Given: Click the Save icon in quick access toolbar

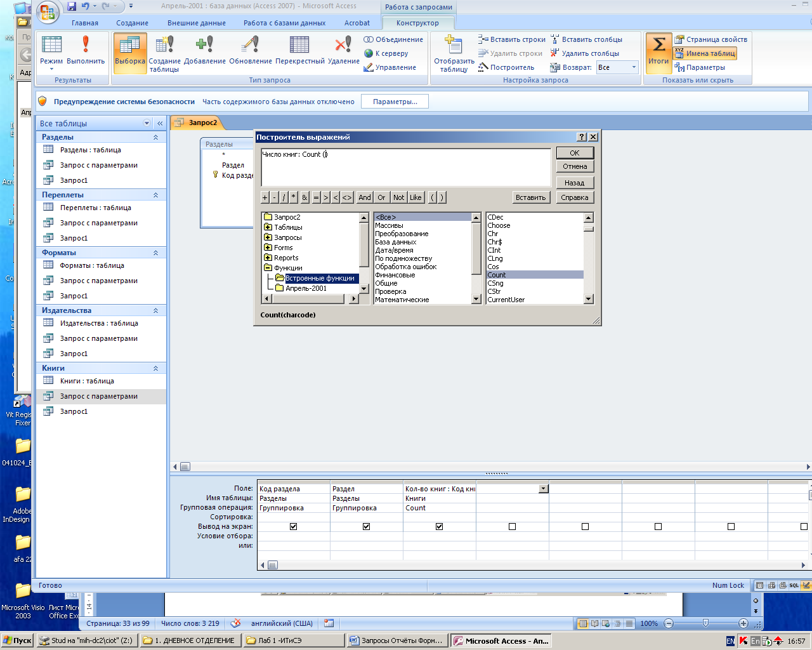Looking at the screenshot, I should pos(70,6).
